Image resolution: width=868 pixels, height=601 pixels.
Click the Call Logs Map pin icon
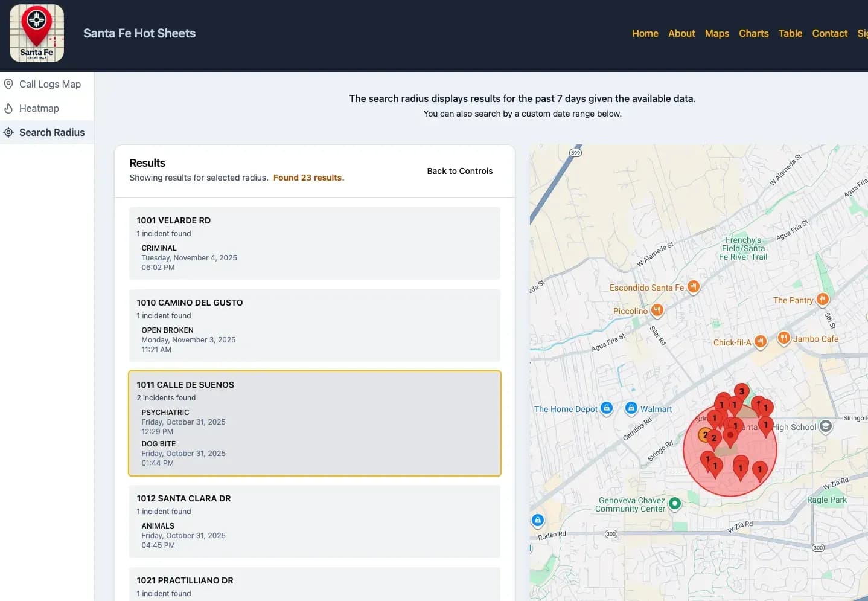8,84
